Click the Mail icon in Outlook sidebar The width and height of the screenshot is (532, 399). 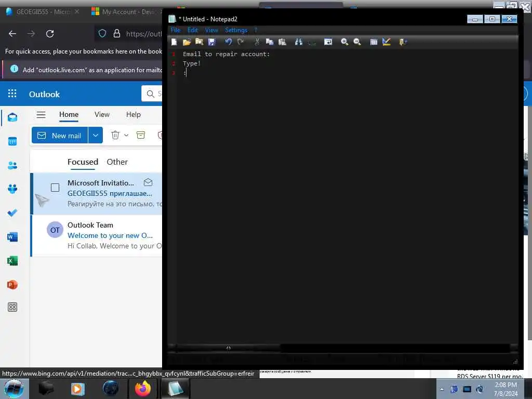[12, 117]
